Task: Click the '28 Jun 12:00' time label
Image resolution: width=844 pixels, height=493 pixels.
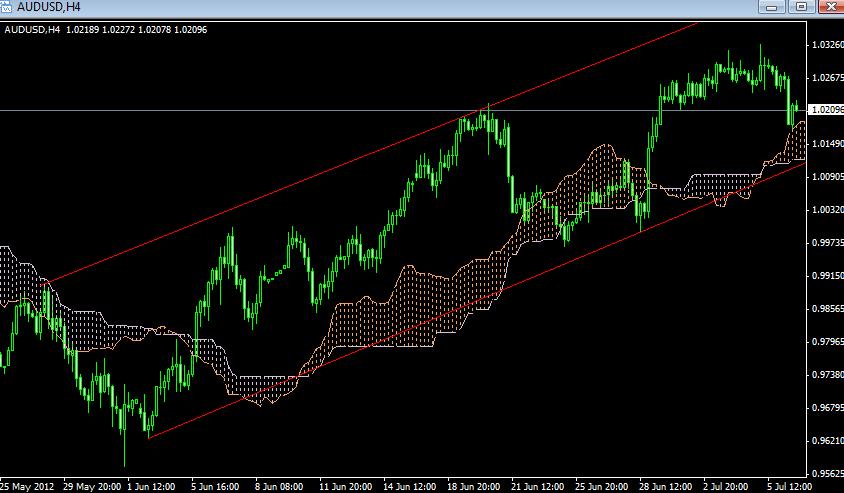Action: 665,487
